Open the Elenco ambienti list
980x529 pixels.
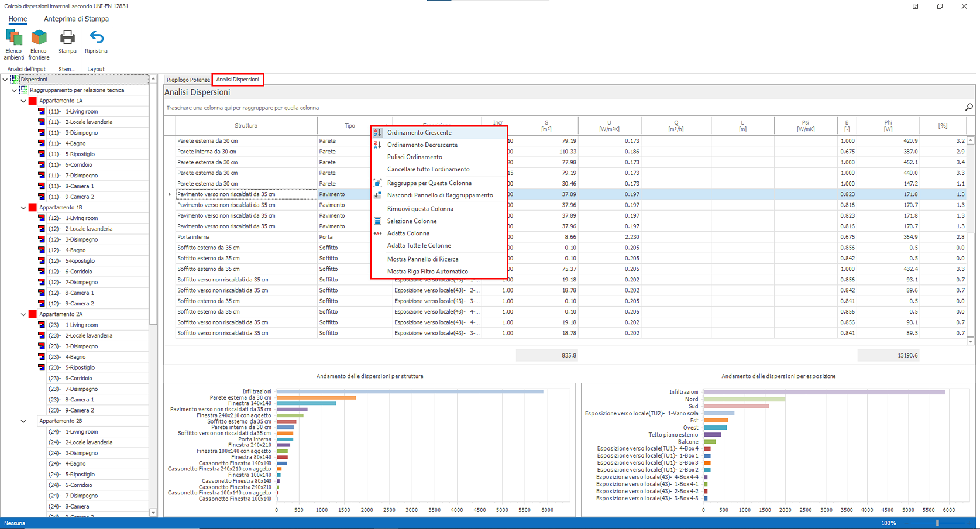[x=13, y=44]
